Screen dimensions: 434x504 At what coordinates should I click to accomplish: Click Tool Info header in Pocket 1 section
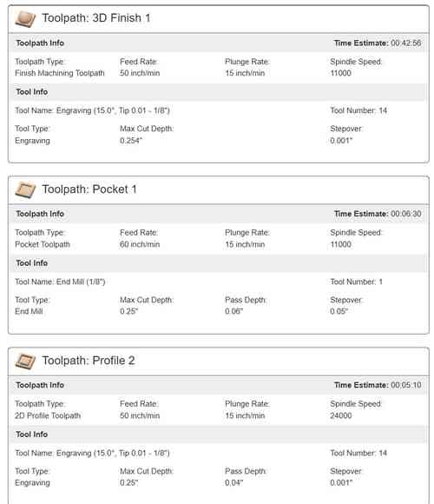pyautogui.click(x=32, y=263)
